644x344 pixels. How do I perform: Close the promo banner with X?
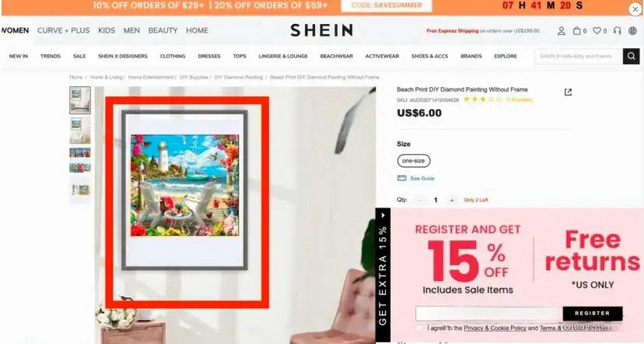point(635,9)
